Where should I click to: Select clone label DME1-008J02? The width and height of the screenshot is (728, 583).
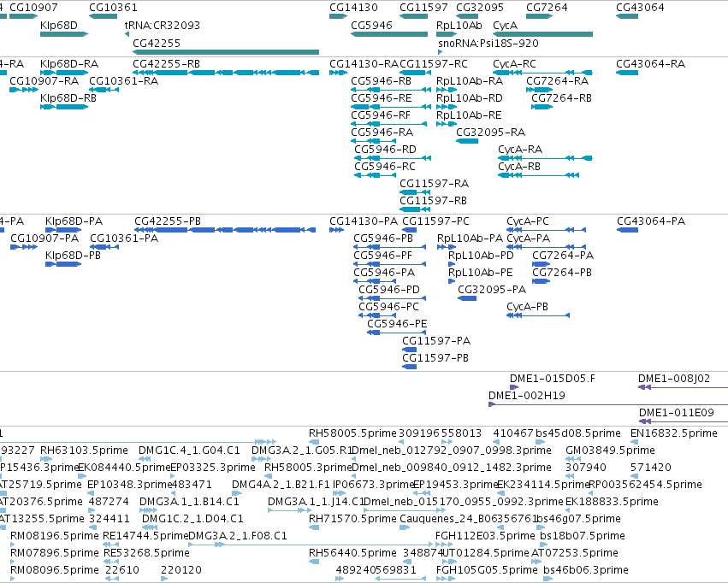click(x=674, y=379)
